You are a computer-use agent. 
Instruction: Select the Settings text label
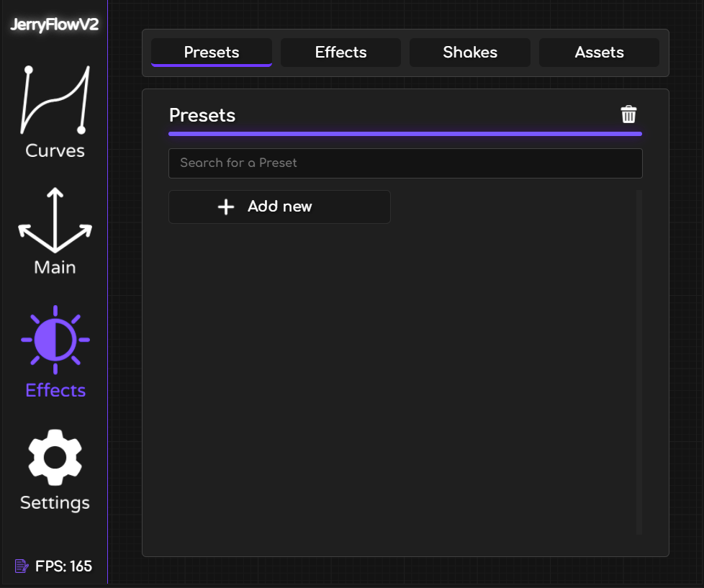(x=55, y=502)
